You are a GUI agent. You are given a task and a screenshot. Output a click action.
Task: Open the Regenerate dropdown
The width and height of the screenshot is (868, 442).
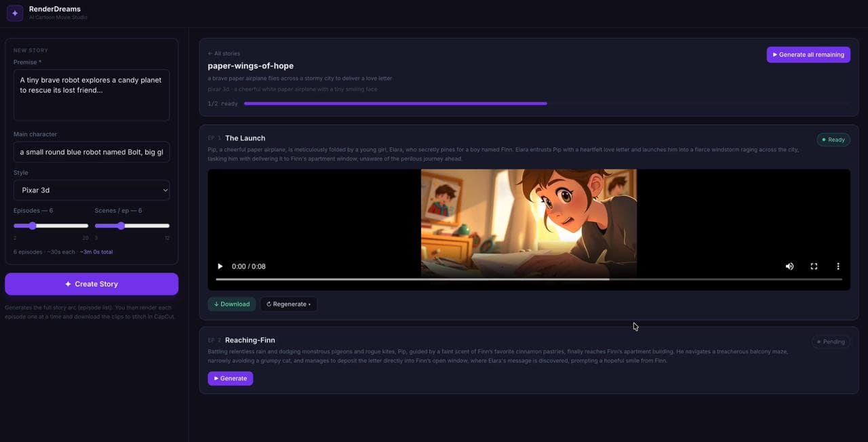pyautogui.click(x=289, y=304)
